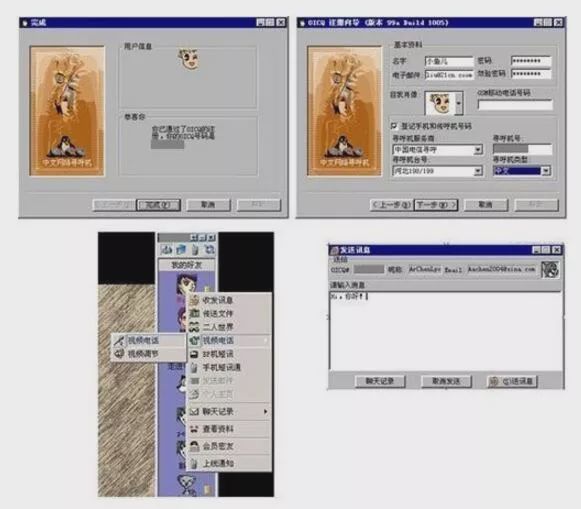Viewport: 581px width, 509px height.
Task: Click the 手机短讯通 phone icon
Action: pyautogui.click(x=194, y=367)
